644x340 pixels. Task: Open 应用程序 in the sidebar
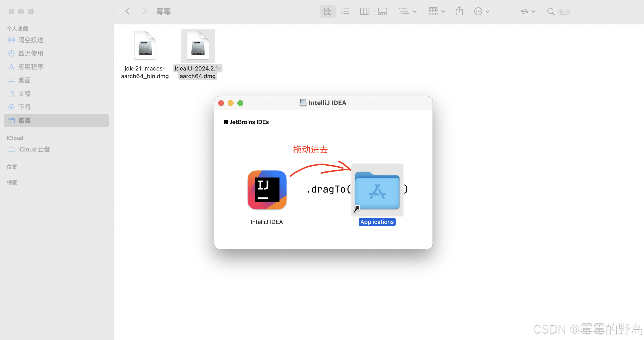click(30, 67)
